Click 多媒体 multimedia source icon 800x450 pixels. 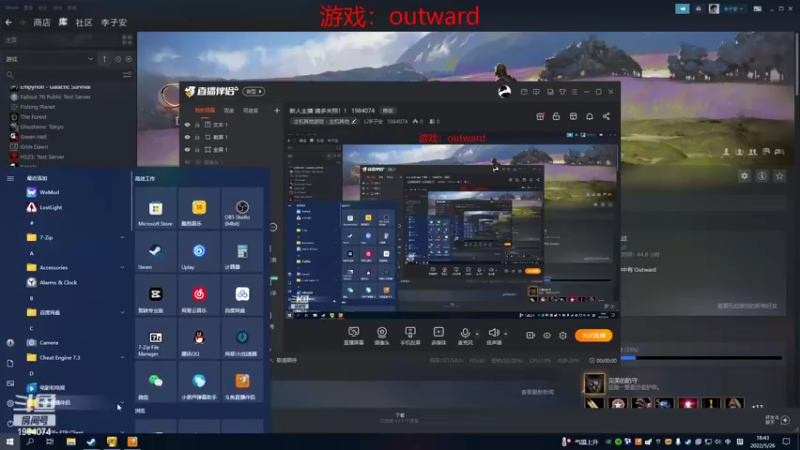[438, 336]
